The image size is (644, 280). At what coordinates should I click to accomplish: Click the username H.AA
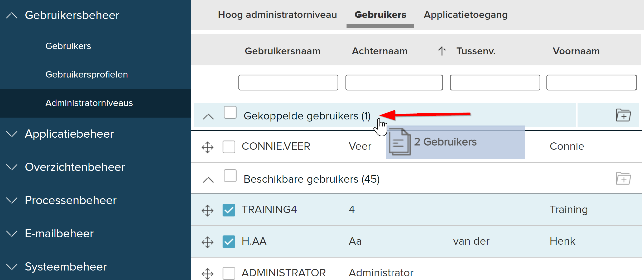[x=254, y=241]
